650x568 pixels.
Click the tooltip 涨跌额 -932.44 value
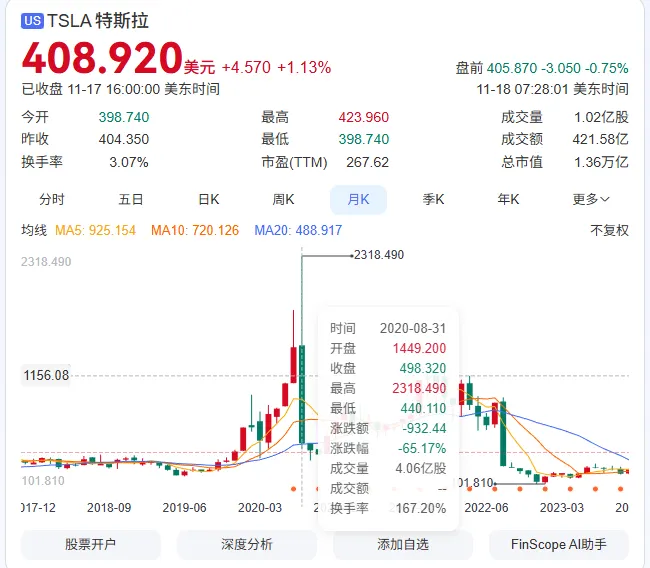pos(424,428)
